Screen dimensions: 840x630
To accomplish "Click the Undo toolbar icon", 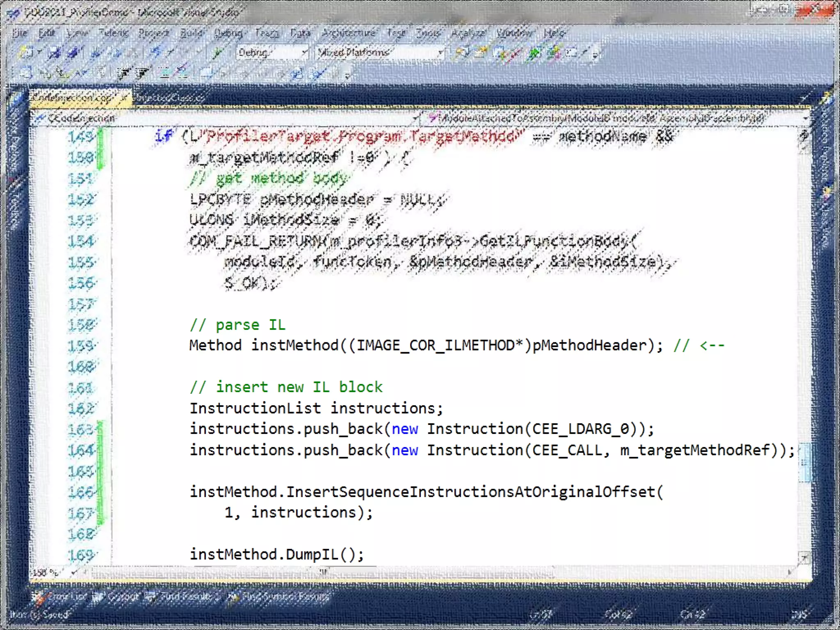I will point(156,52).
